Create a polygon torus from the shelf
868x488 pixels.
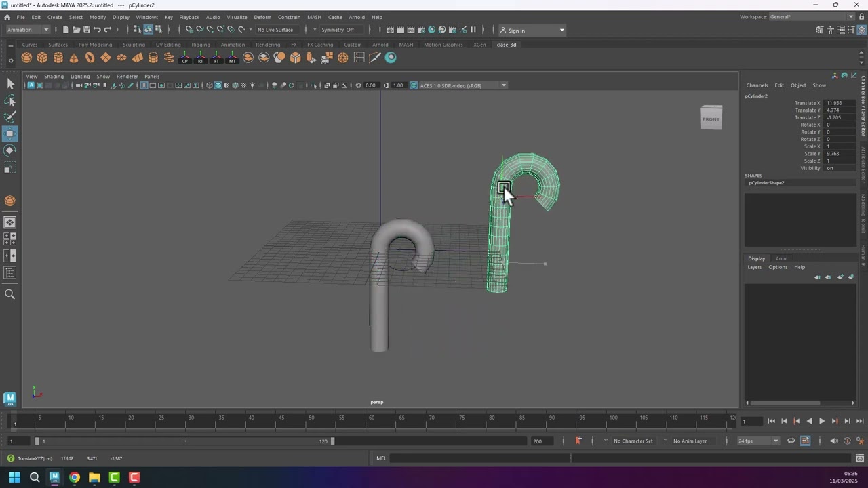tap(90, 58)
